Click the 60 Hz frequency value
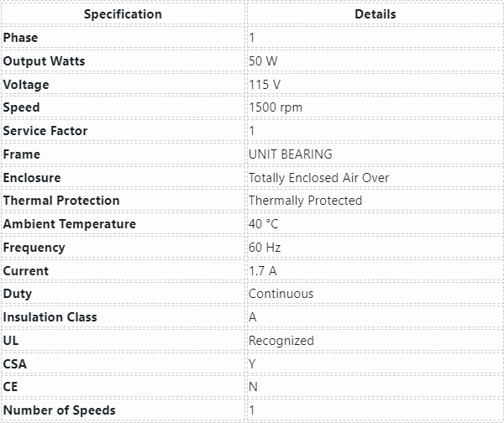Screen dimensions: 504x423 pos(265,248)
